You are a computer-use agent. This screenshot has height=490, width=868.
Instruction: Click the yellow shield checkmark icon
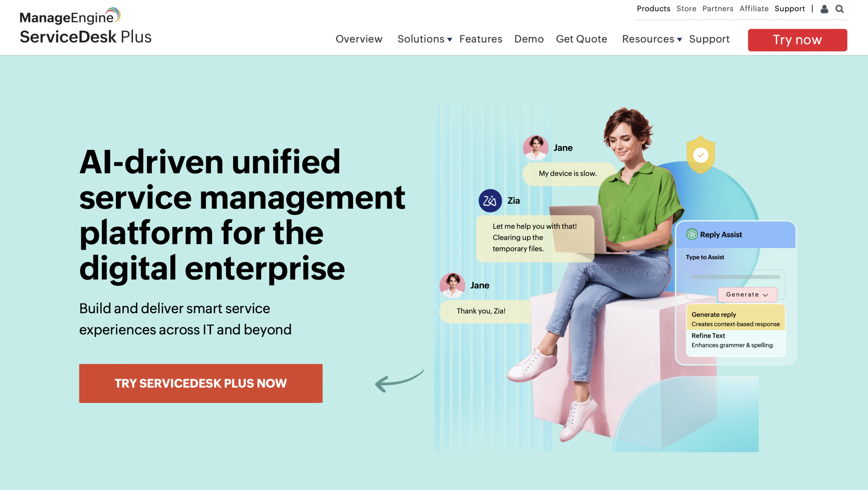click(701, 155)
